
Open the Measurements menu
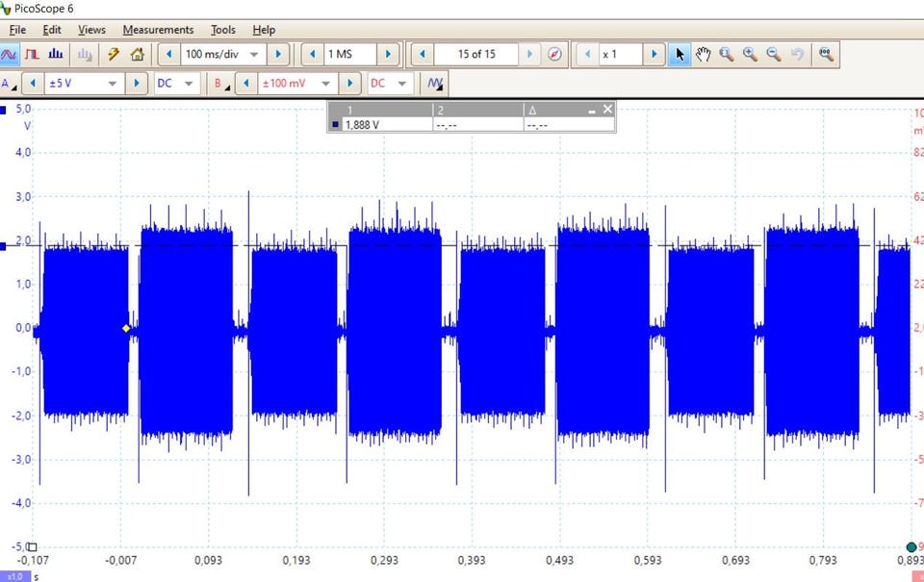(158, 30)
